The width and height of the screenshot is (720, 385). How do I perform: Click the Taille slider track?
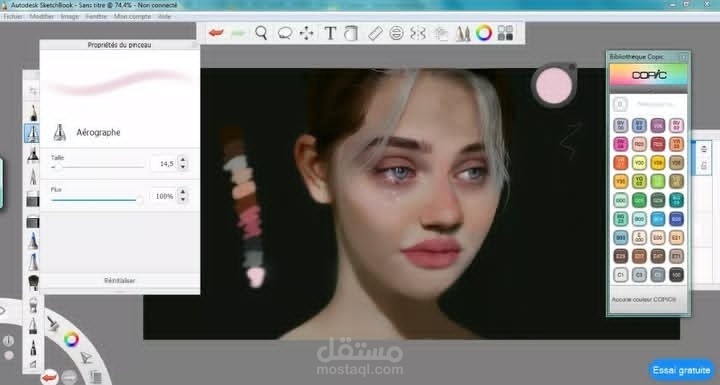point(97,167)
